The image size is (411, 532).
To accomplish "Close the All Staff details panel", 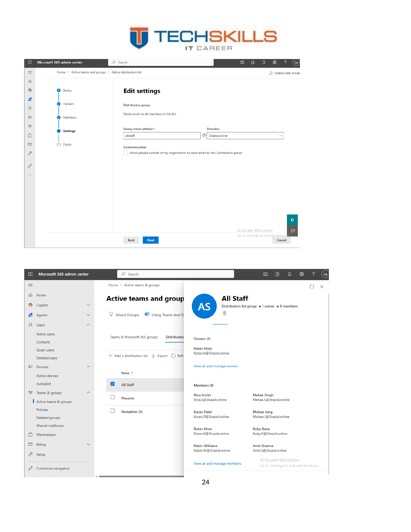I will pos(322,287).
